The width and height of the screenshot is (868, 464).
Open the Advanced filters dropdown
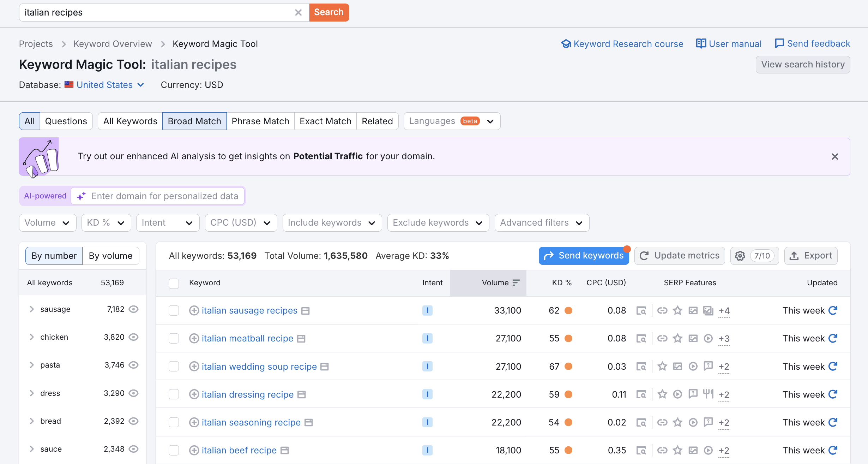click(542, 223)
